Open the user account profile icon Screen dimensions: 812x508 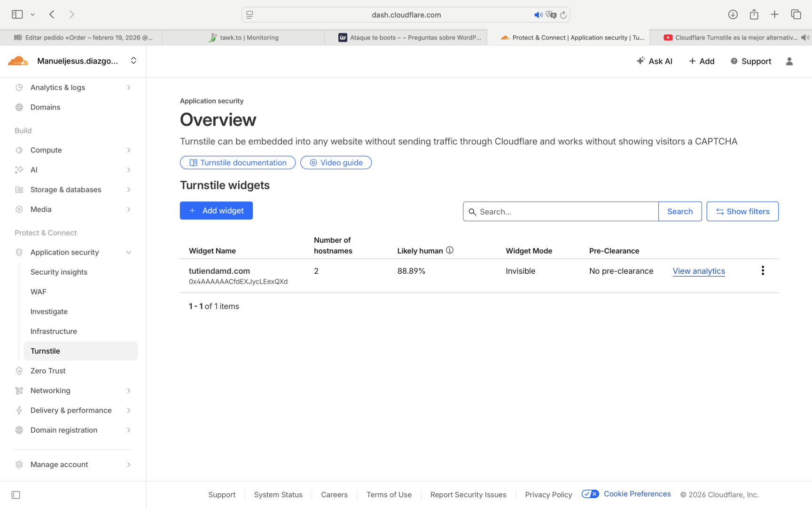pyautogui.click(x=789, y=61)
